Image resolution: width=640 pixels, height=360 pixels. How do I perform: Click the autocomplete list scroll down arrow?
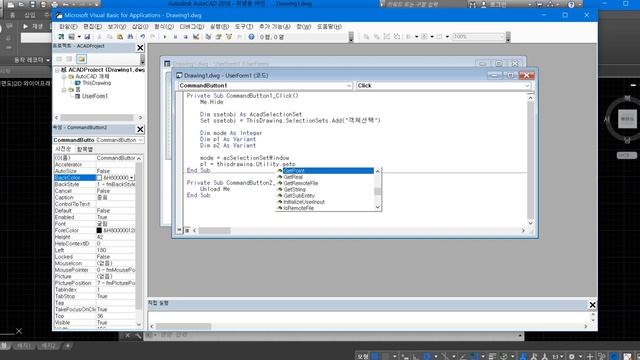click(378, 207)
